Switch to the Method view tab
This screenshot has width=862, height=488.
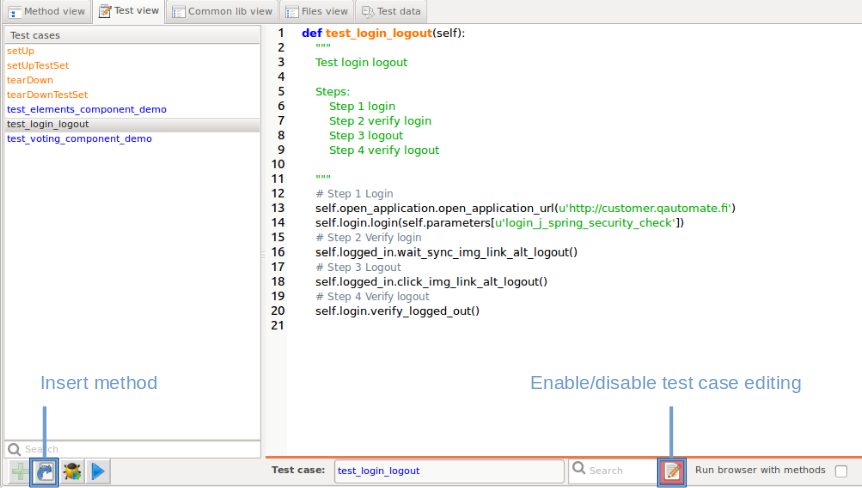(x=47, y=12)
